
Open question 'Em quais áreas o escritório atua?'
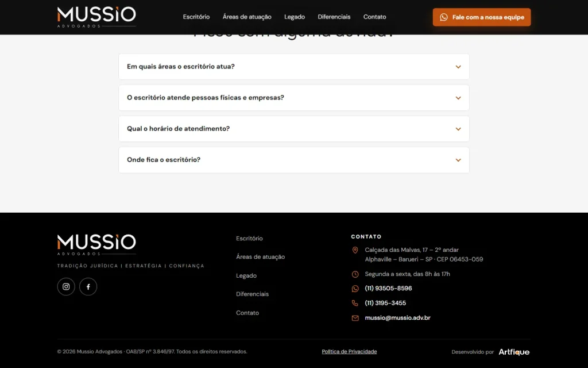click(293, 67)
